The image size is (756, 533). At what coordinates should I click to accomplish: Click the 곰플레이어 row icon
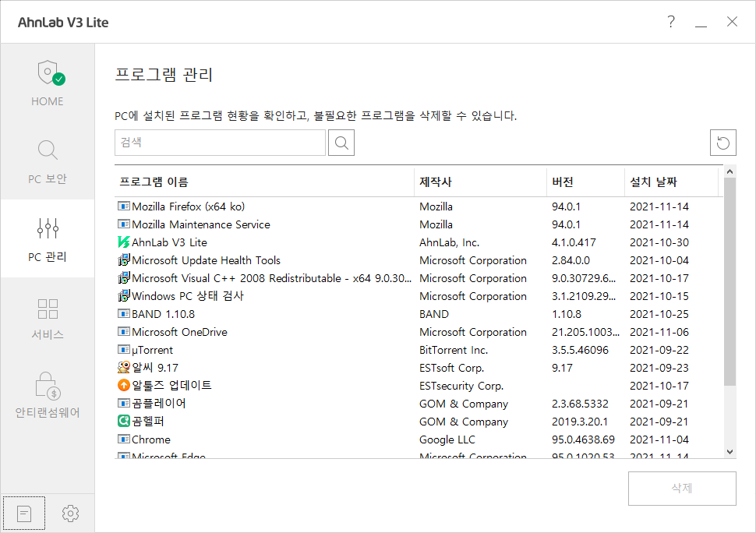pyautogui.click(x=124, y=404)
